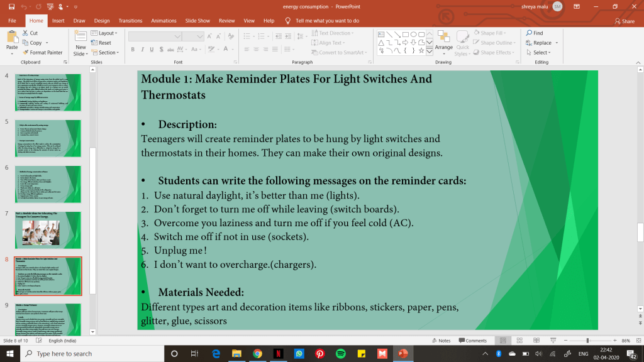The width and height of the screenshot is (644, 362).
Task: Open the Transitions tab
Action: (130, 21)
